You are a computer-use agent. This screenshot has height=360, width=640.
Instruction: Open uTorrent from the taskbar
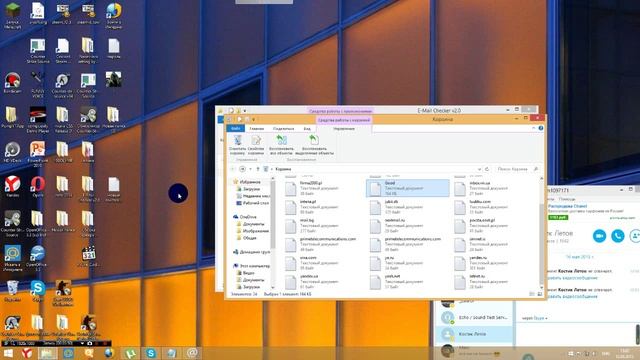[x=130, y=353]
